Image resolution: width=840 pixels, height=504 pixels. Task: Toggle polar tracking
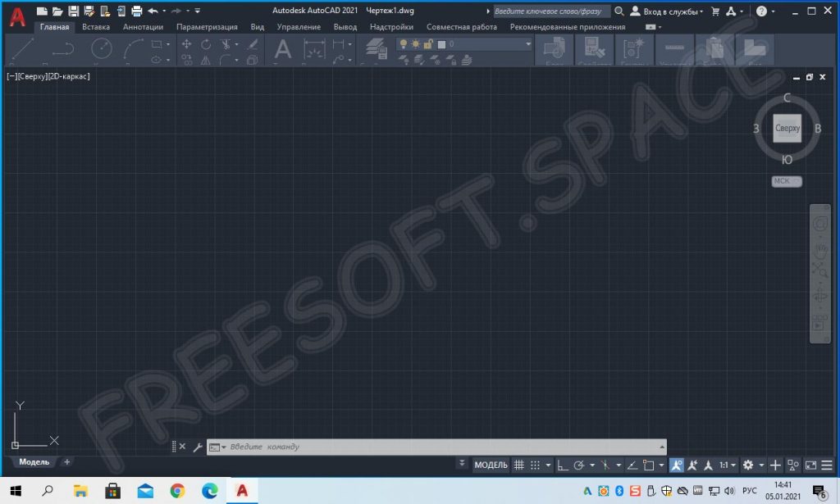pyautogui.click(x=578, y=465)
